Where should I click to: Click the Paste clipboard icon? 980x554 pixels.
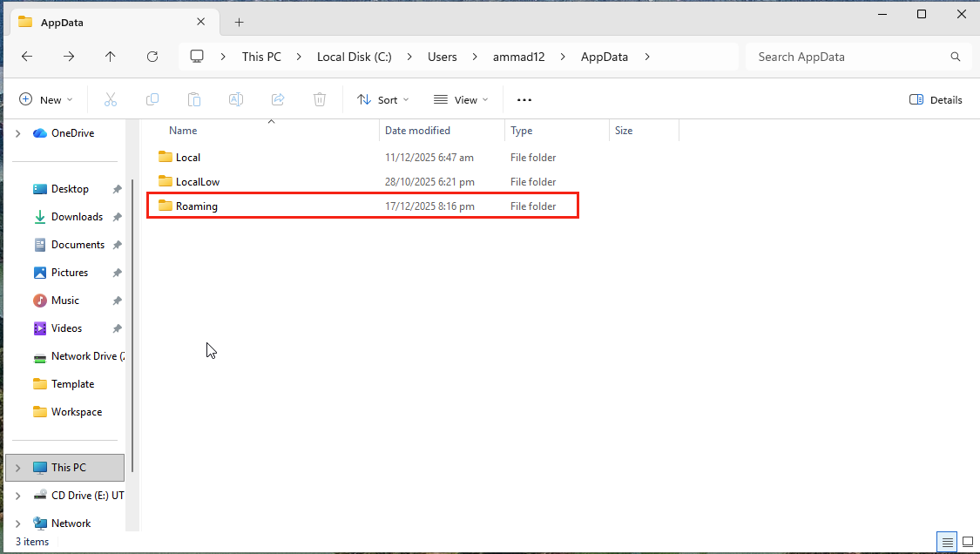194,99
